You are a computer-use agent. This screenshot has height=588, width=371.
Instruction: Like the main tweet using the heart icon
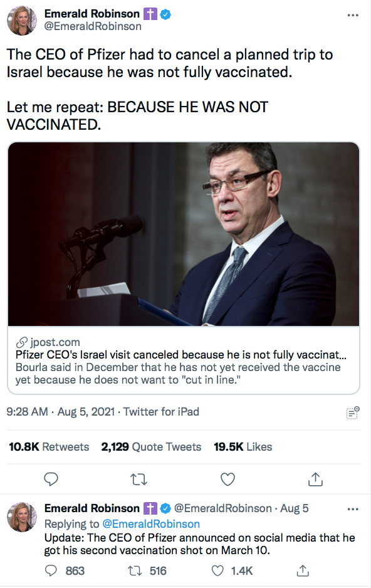pyautogui.click(x=227, y=478)
